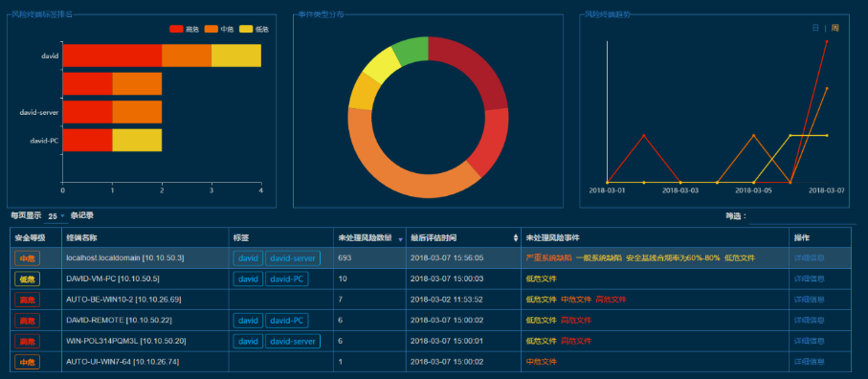Image resolution: width=868 pixels, height=379 pixels.
Task: Select 中危文件 event for AUTO-BE-WIN10-2
Action: [576, 300]
